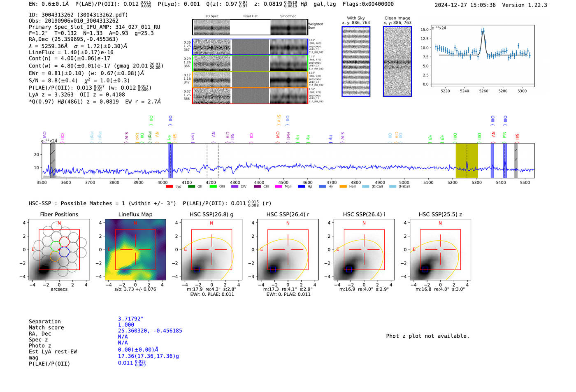Click the blue square marker in HSC z image
576x392 pixels.
pos(425,269)
